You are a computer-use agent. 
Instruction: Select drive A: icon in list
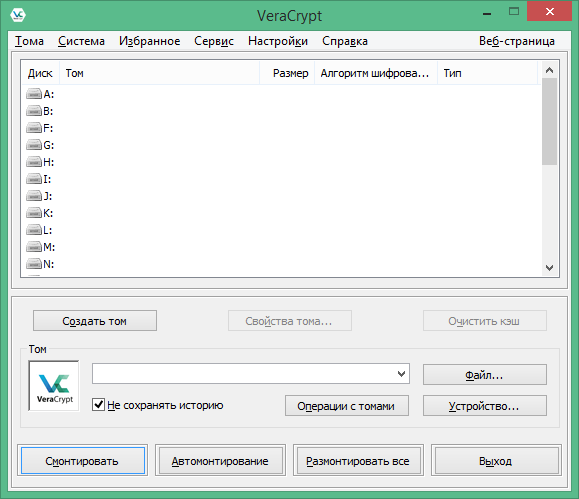pyautogui.click(x=34, y=94)
